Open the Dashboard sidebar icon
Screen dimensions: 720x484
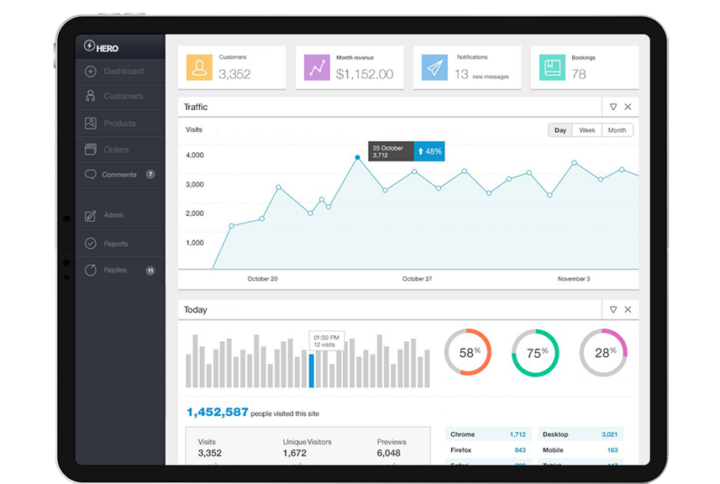(x=90, y=71)
